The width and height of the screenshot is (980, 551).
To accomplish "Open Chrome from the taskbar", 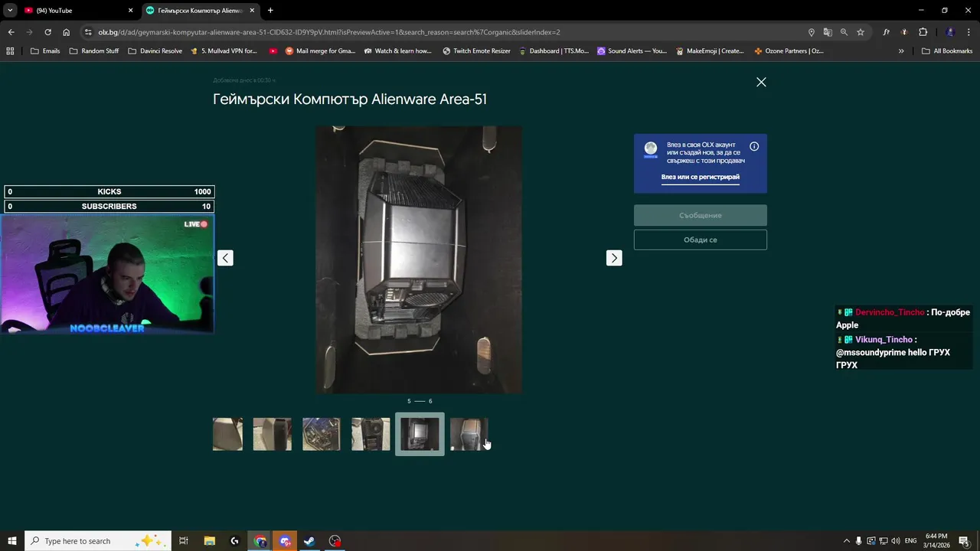I will tap(260, 541).
